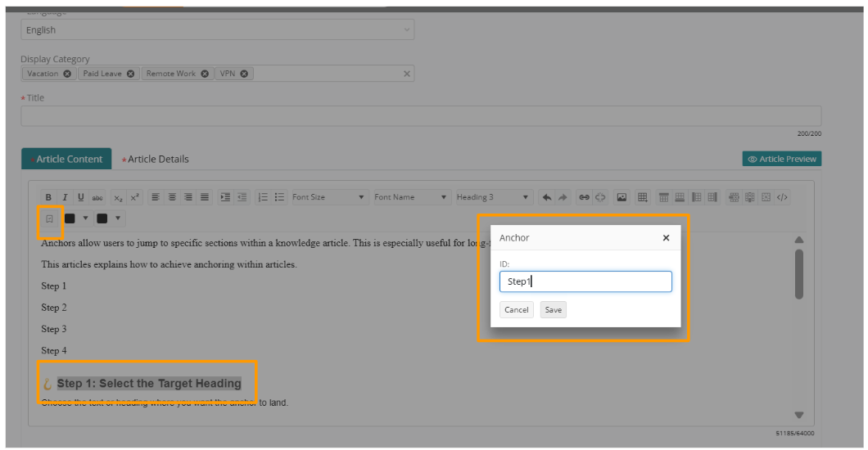The image size is (868, 450).
Task: Open the Language dropdown showing English
Action: click(218, 29)
